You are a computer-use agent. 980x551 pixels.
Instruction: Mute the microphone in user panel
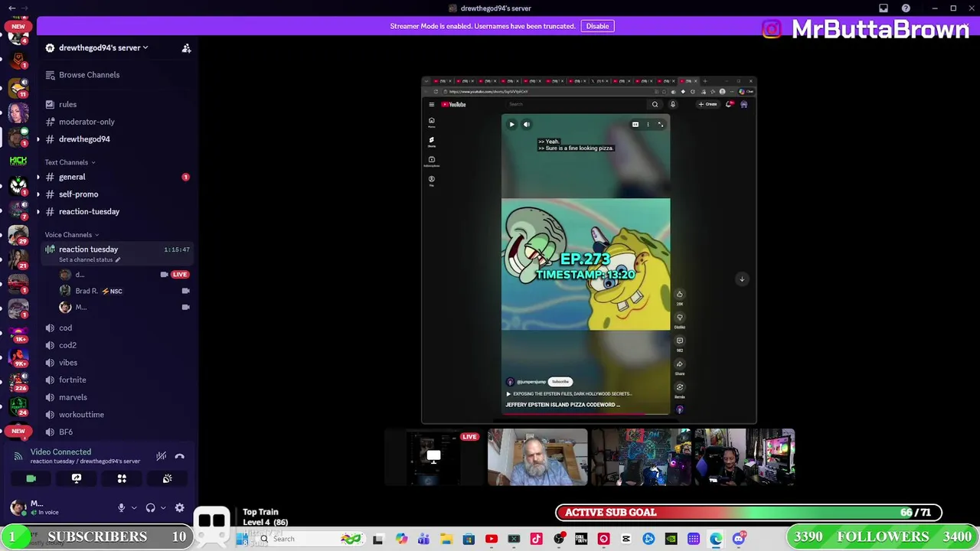[x=121, y=507]
